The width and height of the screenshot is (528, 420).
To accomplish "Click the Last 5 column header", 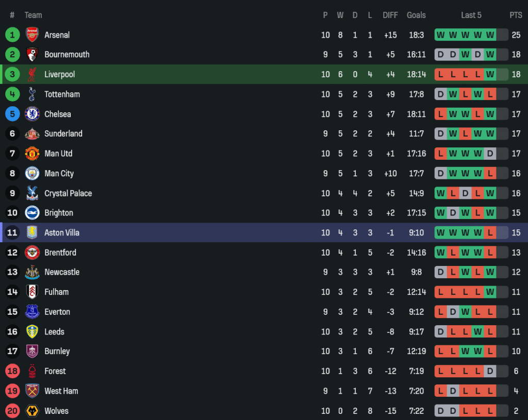I will [x=471, y=15].
